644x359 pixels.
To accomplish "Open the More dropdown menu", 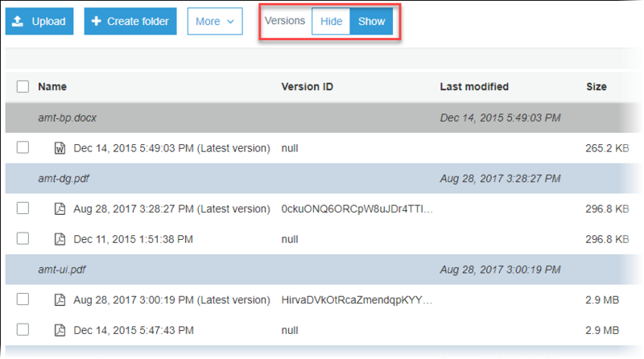I will coord(215,21).
